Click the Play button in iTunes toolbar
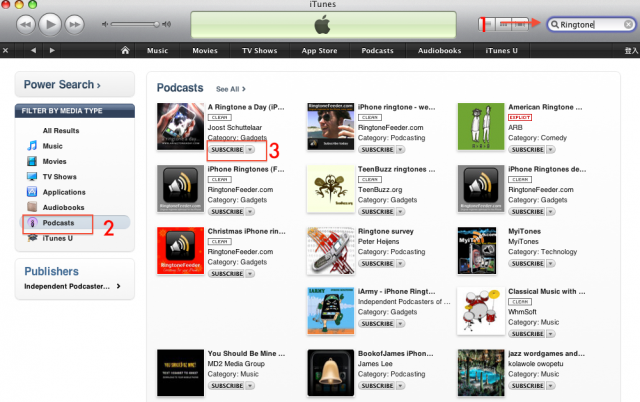 click(50, 24)
